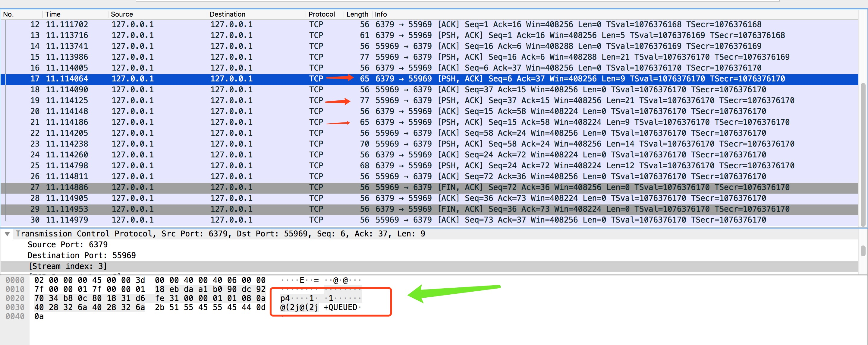Select the Source Port: 6379 field

coord(68,245)
